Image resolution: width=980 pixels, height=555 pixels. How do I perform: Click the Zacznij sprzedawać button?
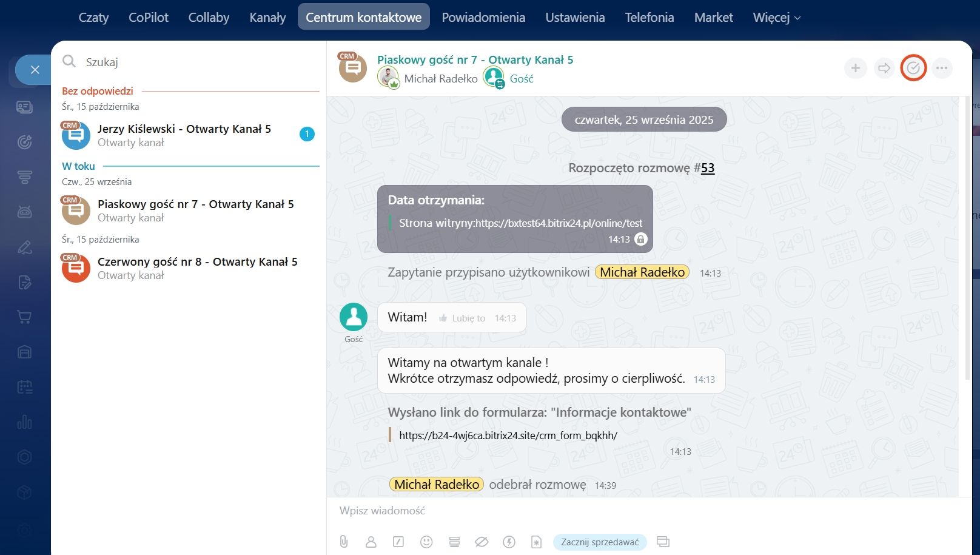click(599, 542)
